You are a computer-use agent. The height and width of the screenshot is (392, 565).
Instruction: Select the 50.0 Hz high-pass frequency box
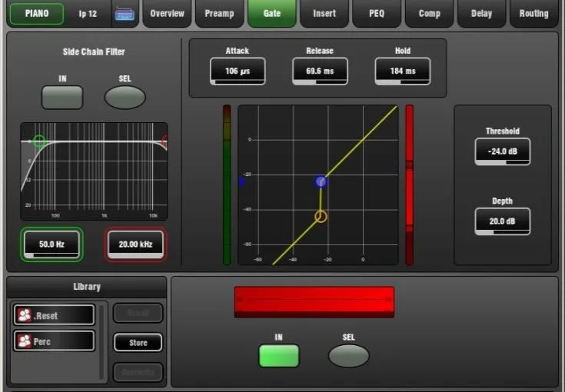[52, 244]
